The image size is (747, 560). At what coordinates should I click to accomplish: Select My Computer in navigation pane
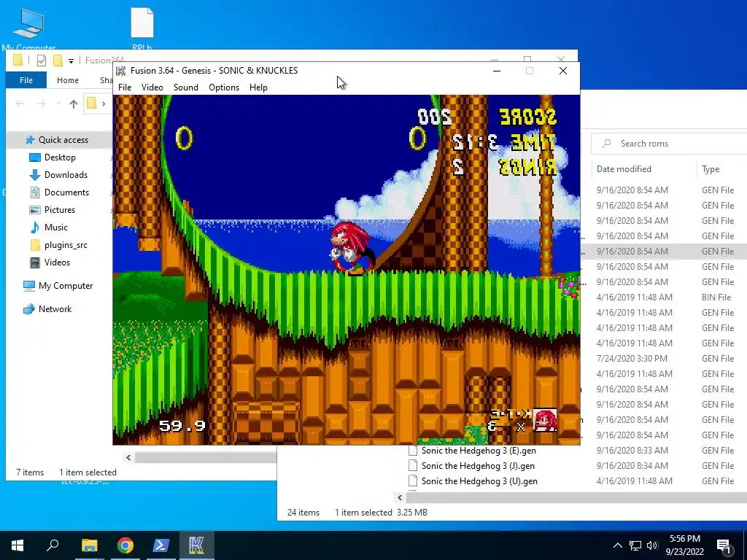59,286
